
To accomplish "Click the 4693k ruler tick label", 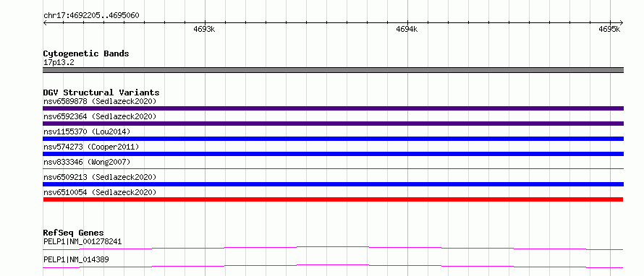I will (x=204, y=29).
